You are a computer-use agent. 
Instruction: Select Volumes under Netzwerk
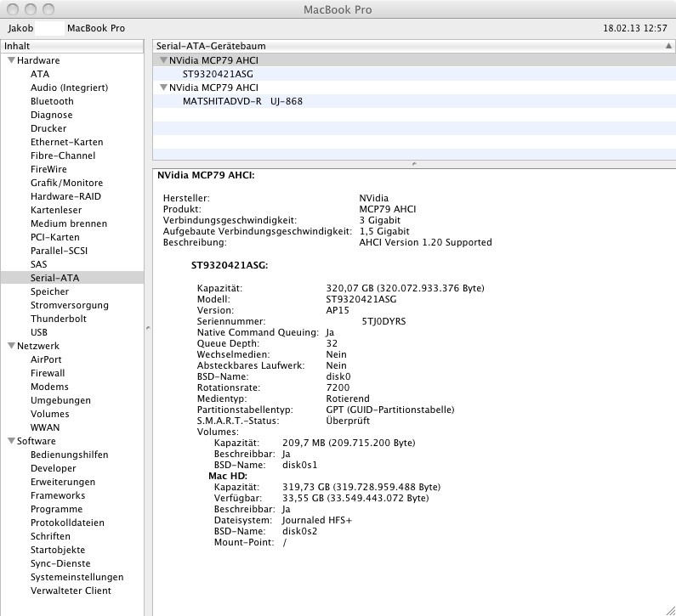[49, 414]
